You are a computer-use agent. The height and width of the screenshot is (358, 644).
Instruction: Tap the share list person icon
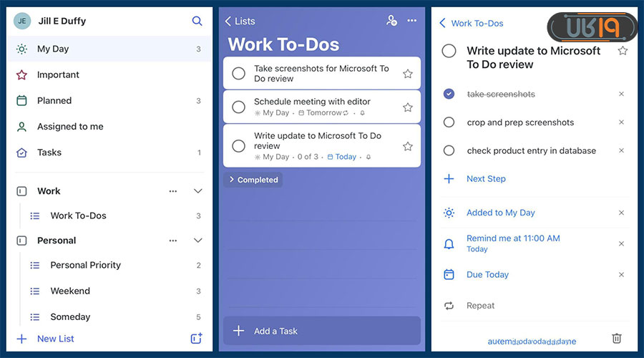(391, 21)
